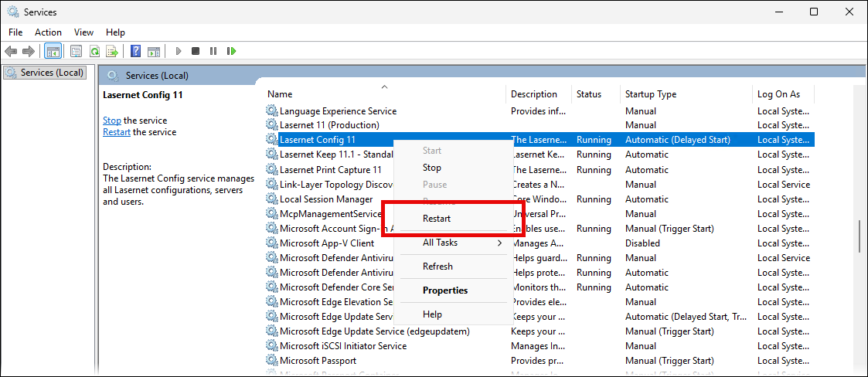The image size is (868, 377).
Task: Select Microsoft iSCSI Initiator Service name
Action: click(343, 346)
